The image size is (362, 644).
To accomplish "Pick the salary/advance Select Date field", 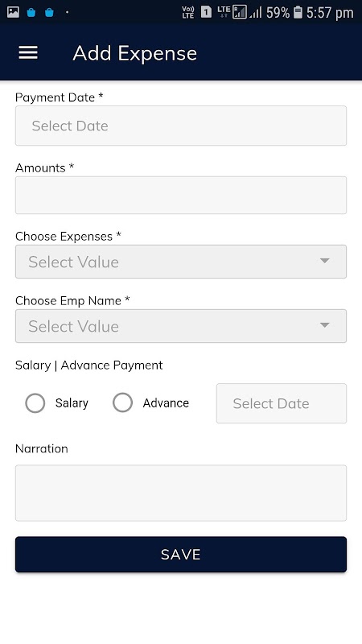I will pos(282,403).
